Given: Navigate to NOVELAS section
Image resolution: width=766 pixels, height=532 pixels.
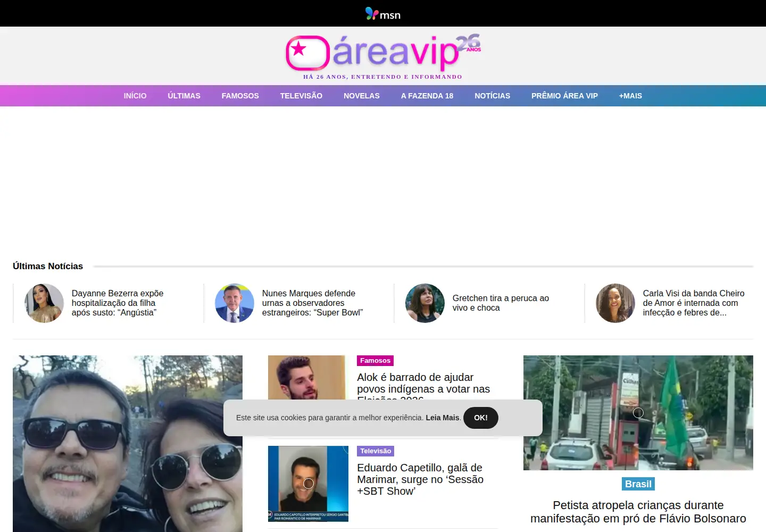Looking at the screenshot, I should [362, 96].
